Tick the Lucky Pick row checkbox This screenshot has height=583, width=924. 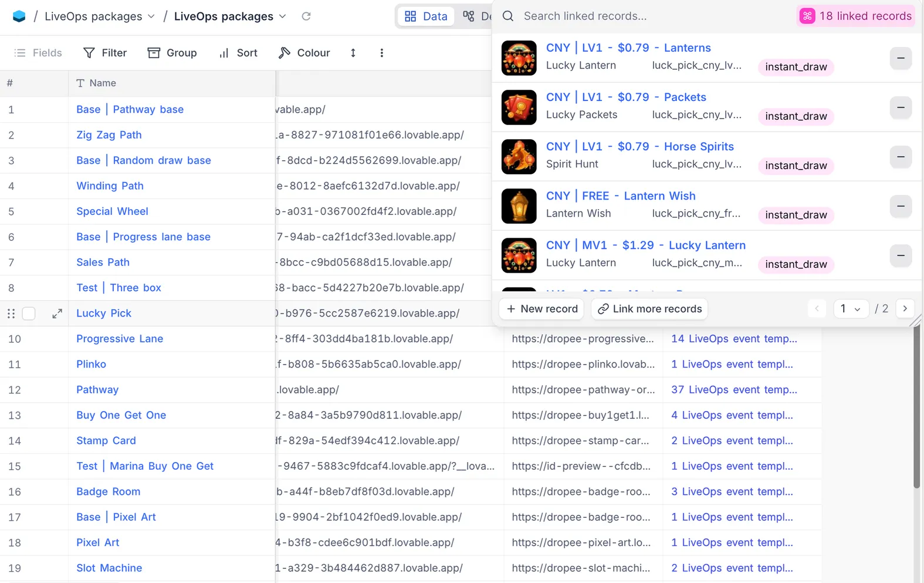[29, 314]
